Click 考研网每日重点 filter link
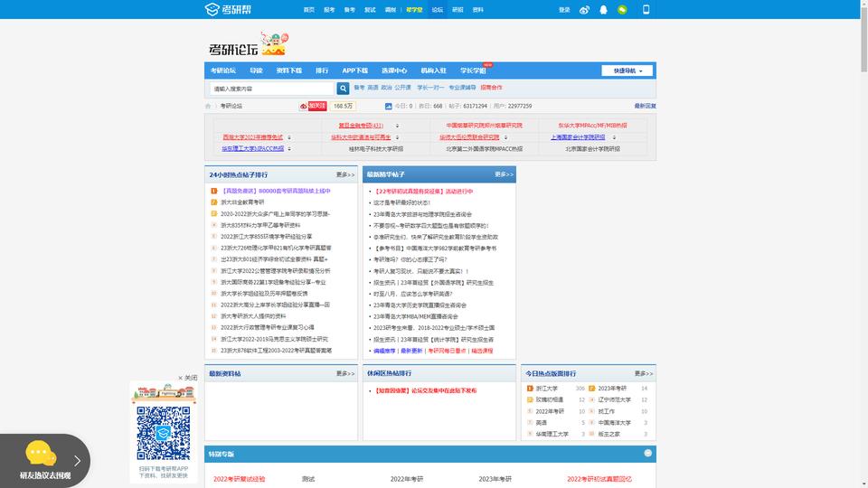This screenshot has height=488, width=868. click(447, 351)
